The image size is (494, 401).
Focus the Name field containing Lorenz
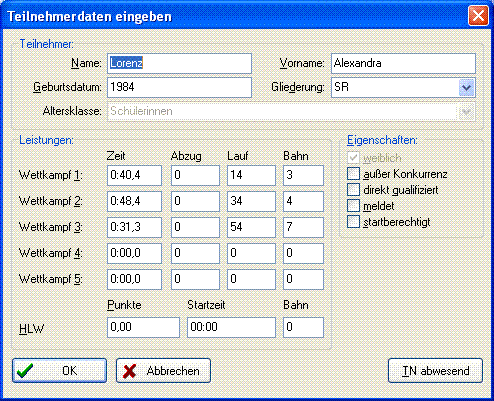click(x=179, y=63)
